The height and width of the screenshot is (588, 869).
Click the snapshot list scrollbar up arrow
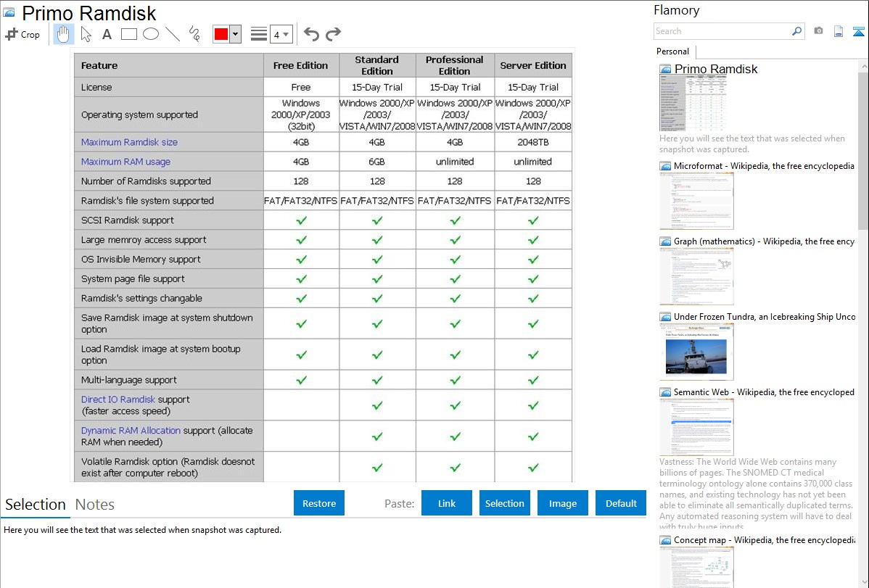point(863,67)
